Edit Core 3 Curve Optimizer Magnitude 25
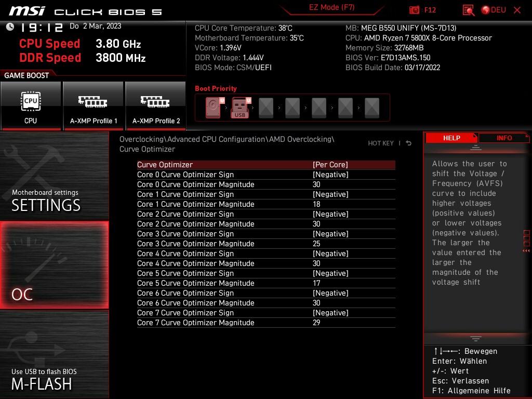Viewport: 532px width, 399px height. coord(266,243)
